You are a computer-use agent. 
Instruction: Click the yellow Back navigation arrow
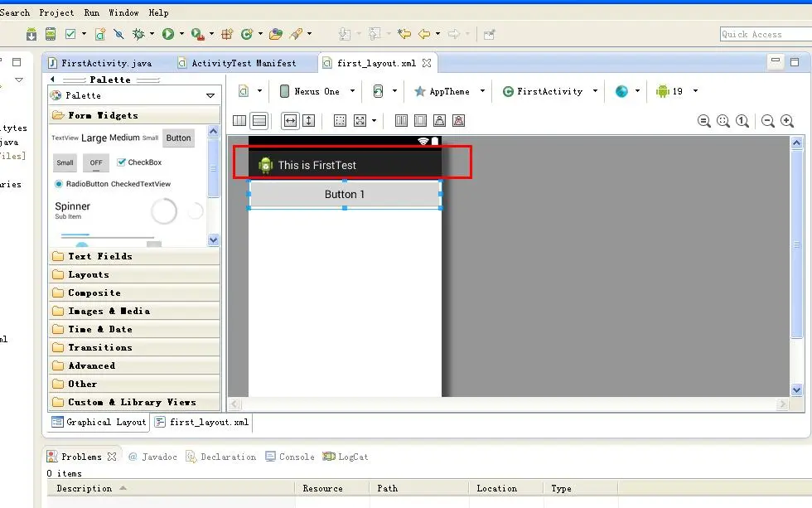[x=424, y=34]
